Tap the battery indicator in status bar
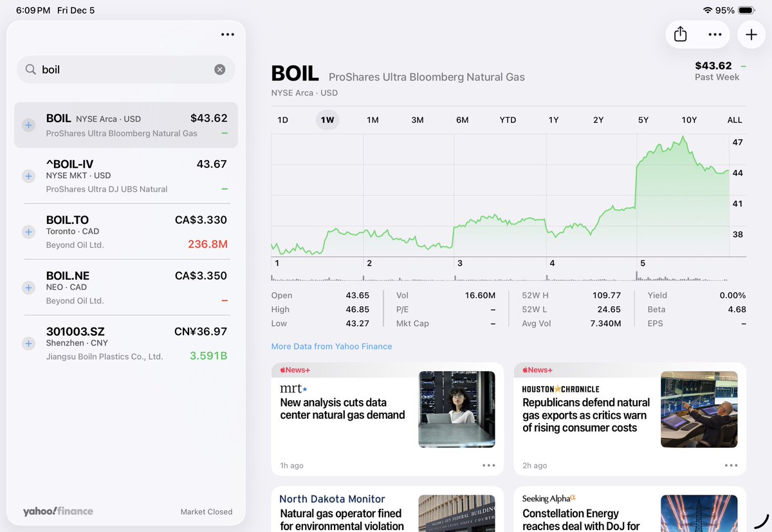The image size is (772, 532). click(x=746, y=10)
